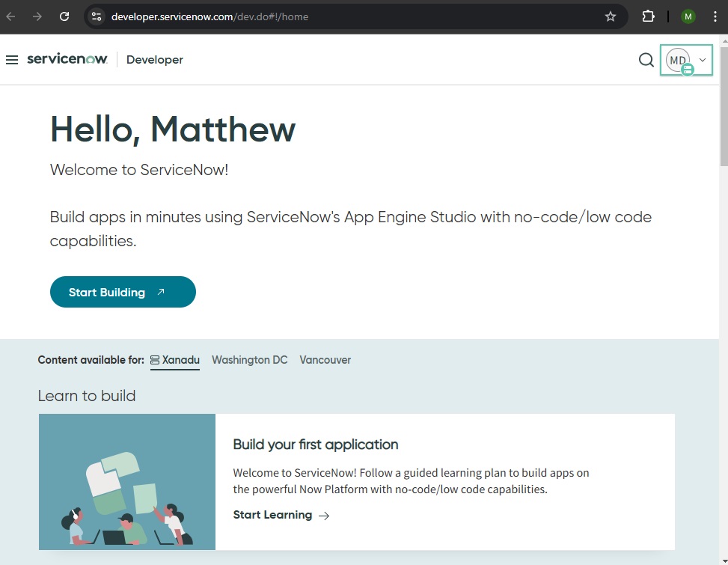
Task: Open the Chrome profile M avatar
Action: [x=688, y=16]
